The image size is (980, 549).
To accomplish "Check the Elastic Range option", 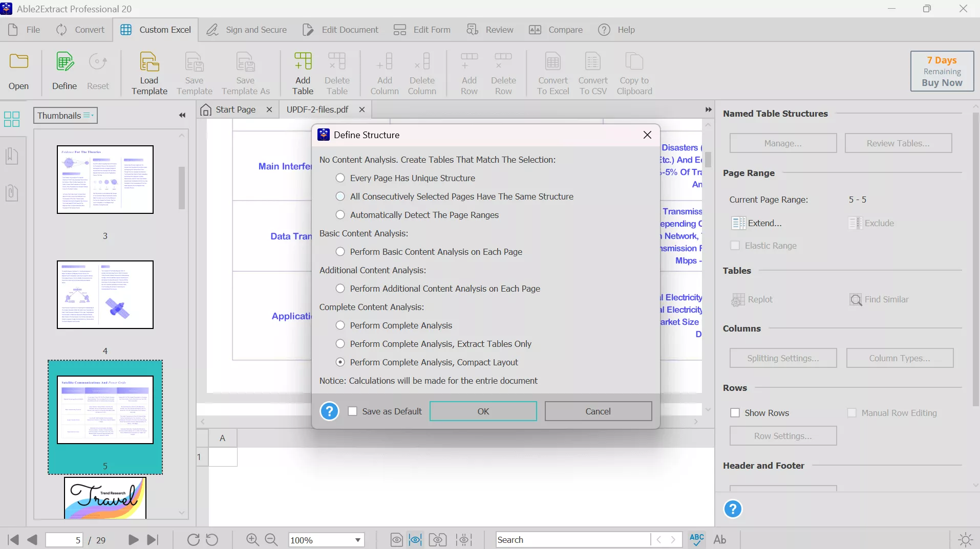I will coord(736,246).
